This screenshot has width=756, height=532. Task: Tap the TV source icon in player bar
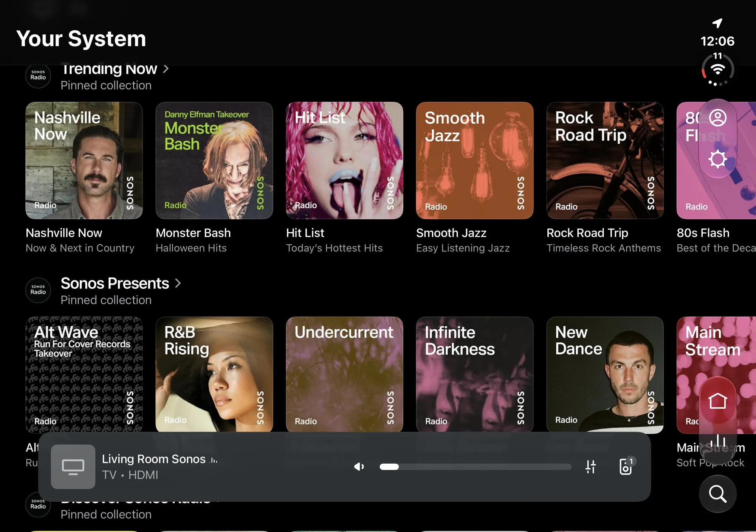(73, 467)
